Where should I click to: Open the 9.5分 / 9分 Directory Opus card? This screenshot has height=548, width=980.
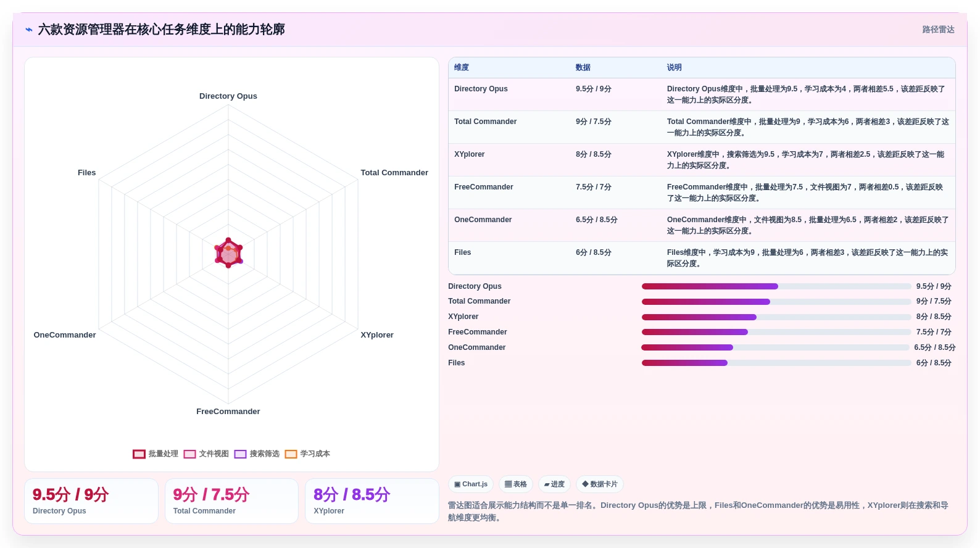[91, 501]
